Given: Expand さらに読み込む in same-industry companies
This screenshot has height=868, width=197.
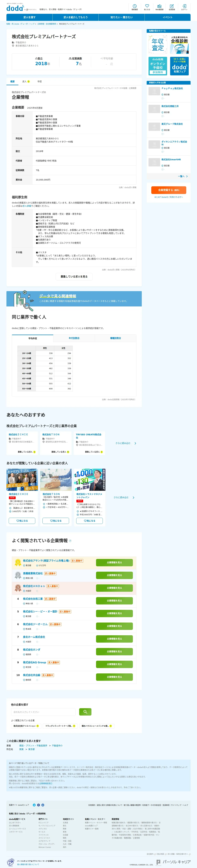Looking at the screenshot, I should (x=126, y=443).
